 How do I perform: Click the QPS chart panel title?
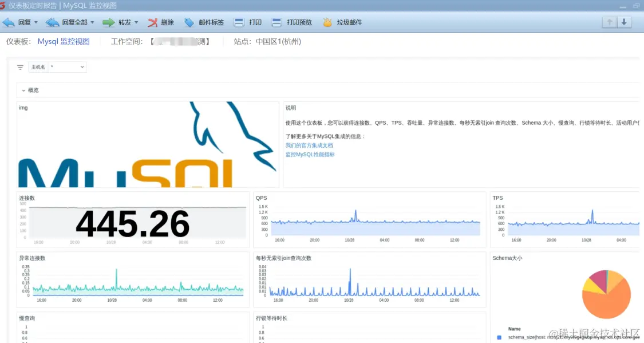261,198
